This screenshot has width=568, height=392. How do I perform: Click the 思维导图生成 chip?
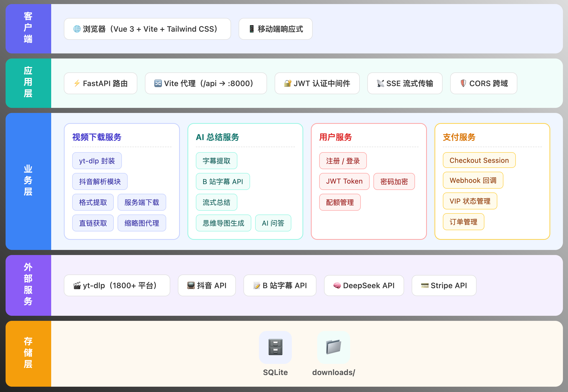point(223,223)
